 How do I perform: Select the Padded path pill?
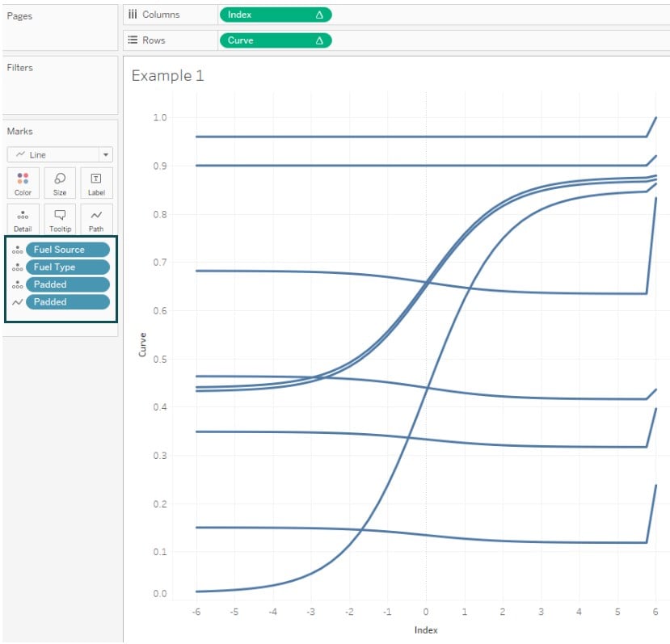pyautogui.click(x=68, y=302)
